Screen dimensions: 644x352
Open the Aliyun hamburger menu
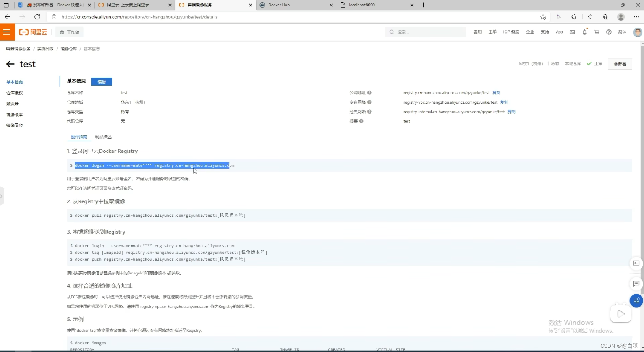[x=7, y=32]
